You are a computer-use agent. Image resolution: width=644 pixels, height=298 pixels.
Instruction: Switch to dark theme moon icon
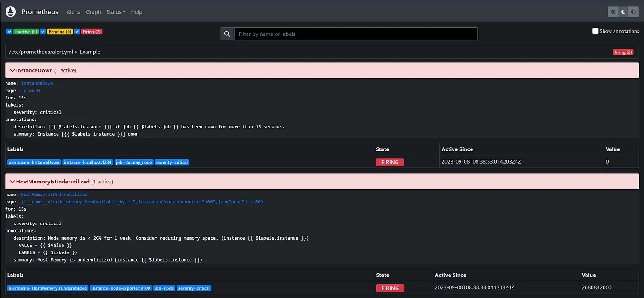(x=623, y=12)
